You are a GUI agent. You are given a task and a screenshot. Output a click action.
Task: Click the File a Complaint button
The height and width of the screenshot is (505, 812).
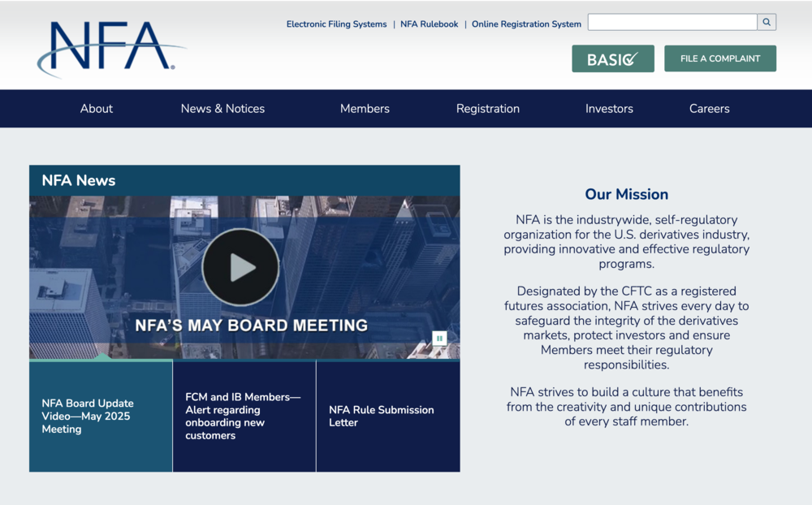720,58
